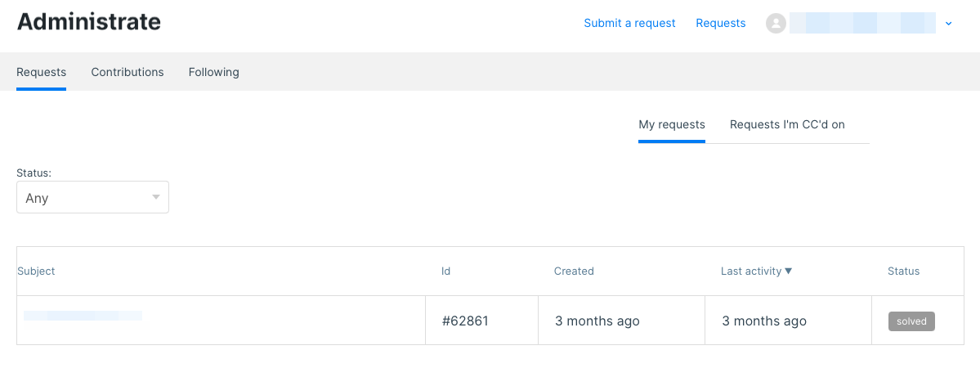
Task: Open the Submit a request link
Action: tap(629, 23)
